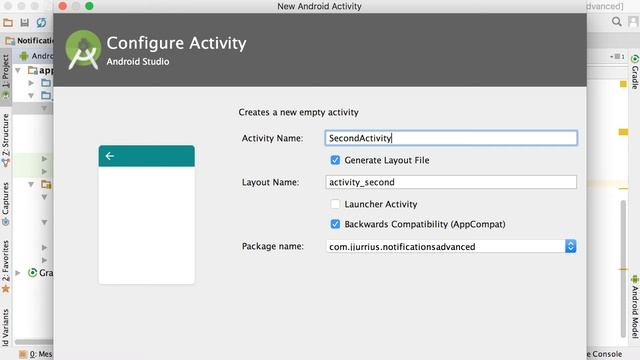Click the Save All toolbar icon
Screen dimensions: 640x360
point(24,22)
